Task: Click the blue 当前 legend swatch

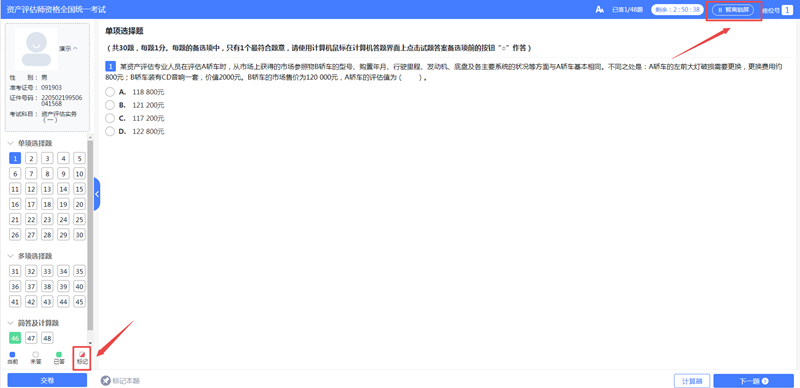Action: tap(12, 354)
